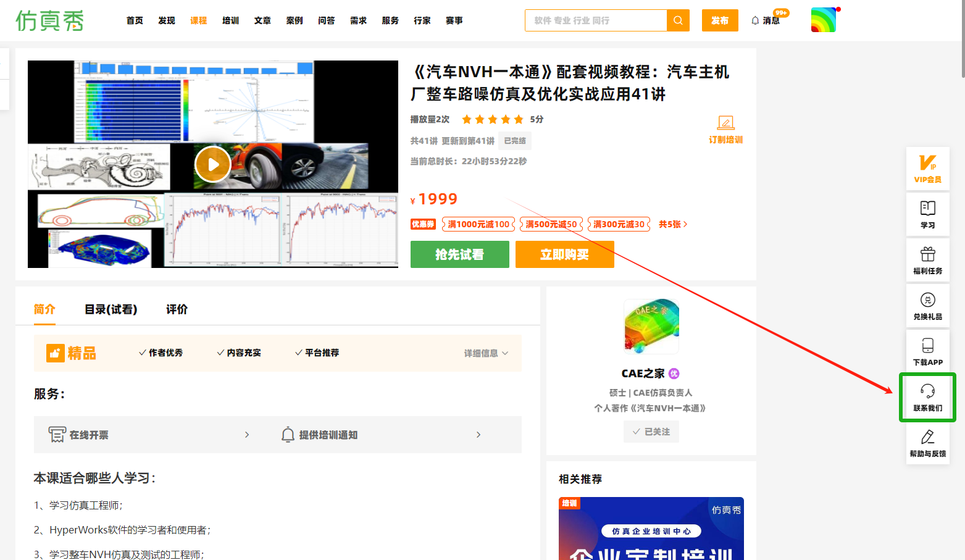Click the 精品 badge icon

pos(56,353)
